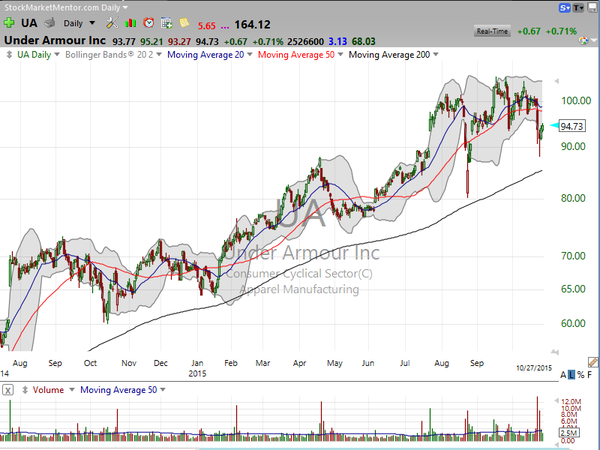Screen dimensions: 600x450
Task: Click the 100.00 price axis label
Action: click(576, 101)
